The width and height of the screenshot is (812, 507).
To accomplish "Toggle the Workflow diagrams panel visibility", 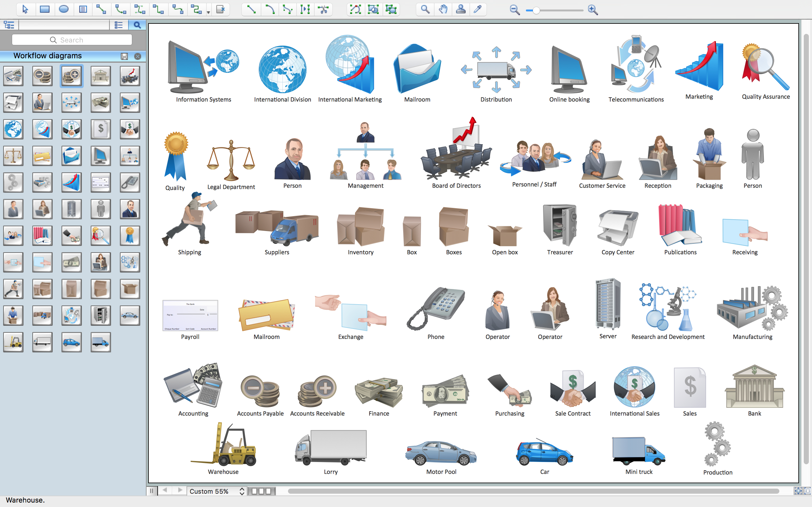I will tap(137, 55).
